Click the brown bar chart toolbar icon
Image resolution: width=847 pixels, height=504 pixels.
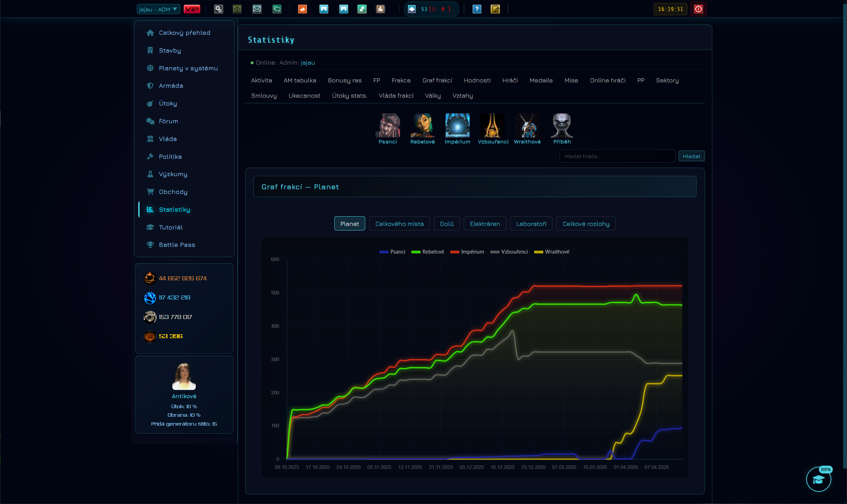point(381,9)
